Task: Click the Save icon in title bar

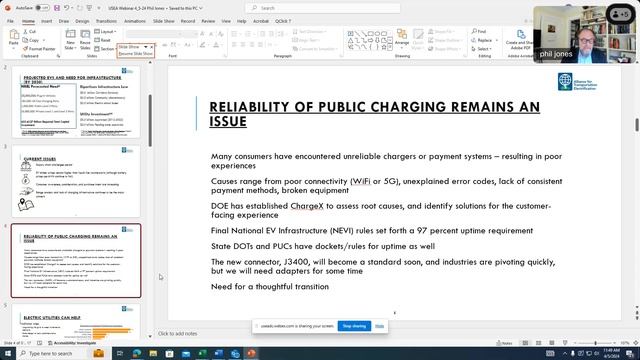Action: [x=57, y=8]
